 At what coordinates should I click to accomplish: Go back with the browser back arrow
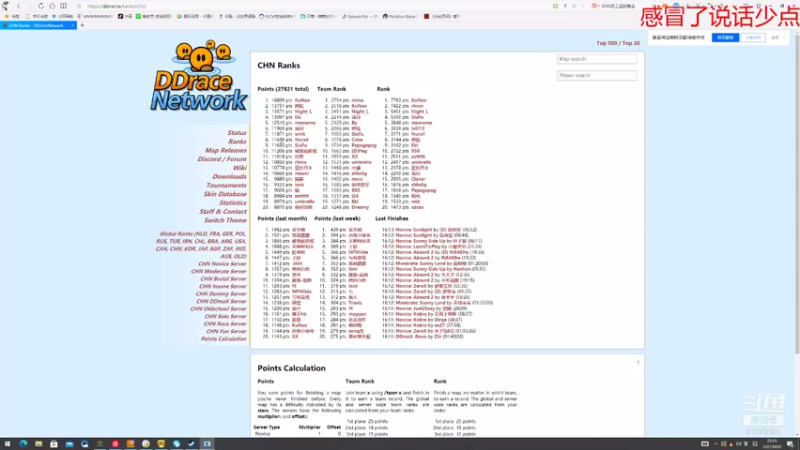(19, 6)
